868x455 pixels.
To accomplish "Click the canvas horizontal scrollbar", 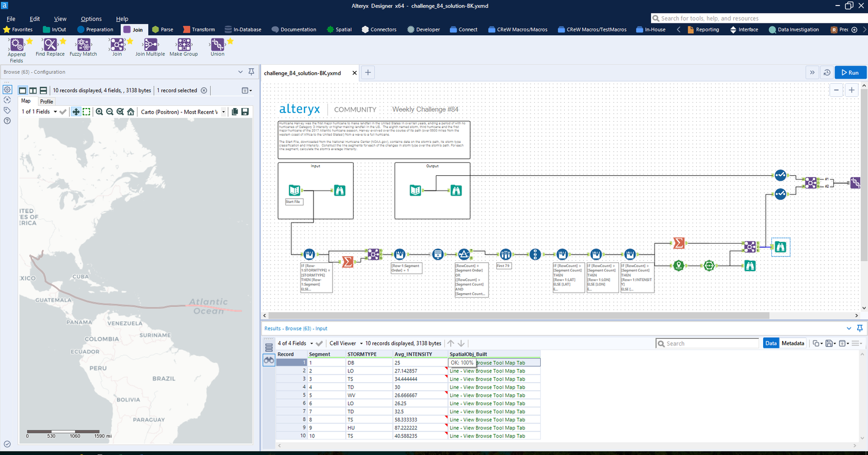I will 519,315.
